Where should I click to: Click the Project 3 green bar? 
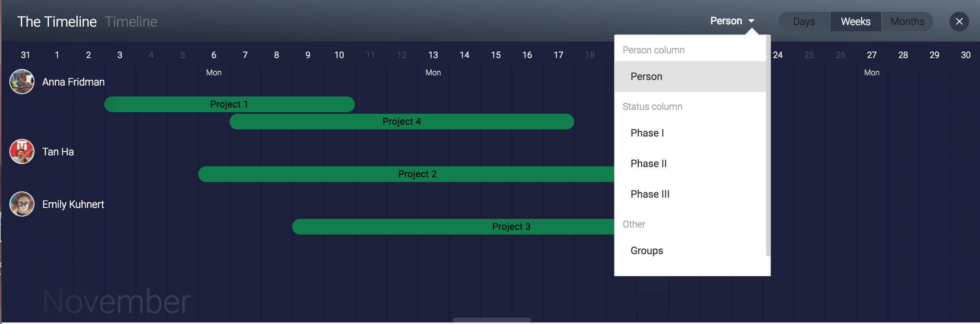[x=453, y=227]
